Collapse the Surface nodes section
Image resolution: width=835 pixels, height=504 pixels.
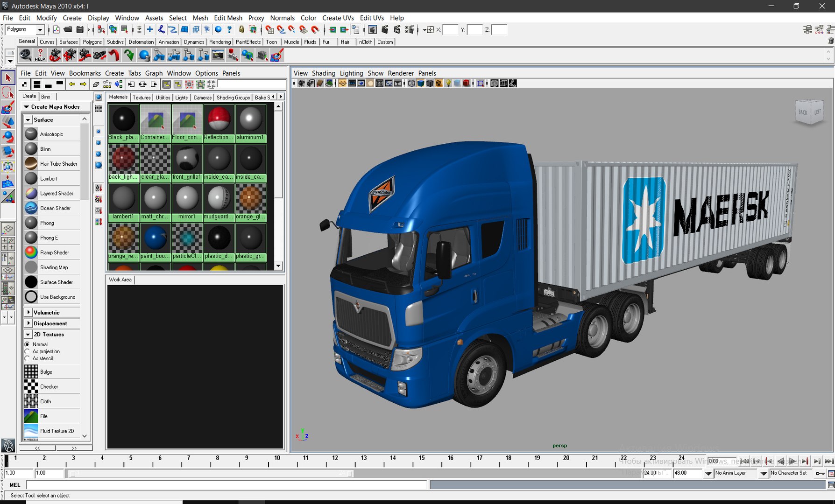(28, 120)
